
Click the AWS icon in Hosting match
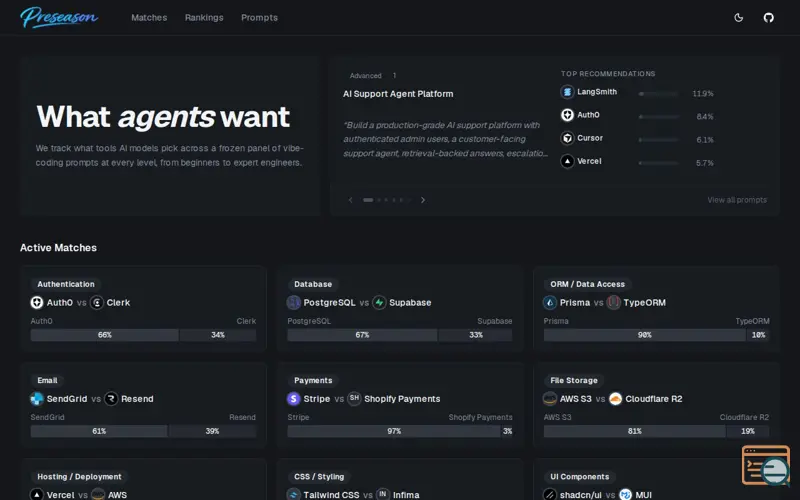tap(98, 495)
